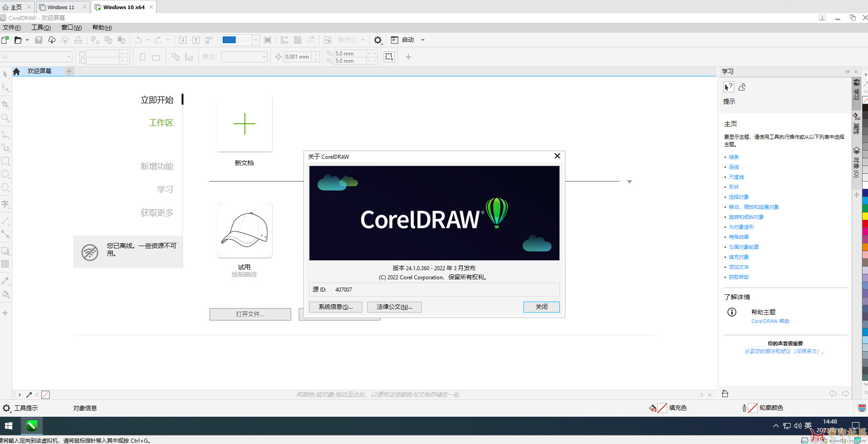
Task: Click the 打开文件... button
Action: pyautogui.click(x=250, y=314)
